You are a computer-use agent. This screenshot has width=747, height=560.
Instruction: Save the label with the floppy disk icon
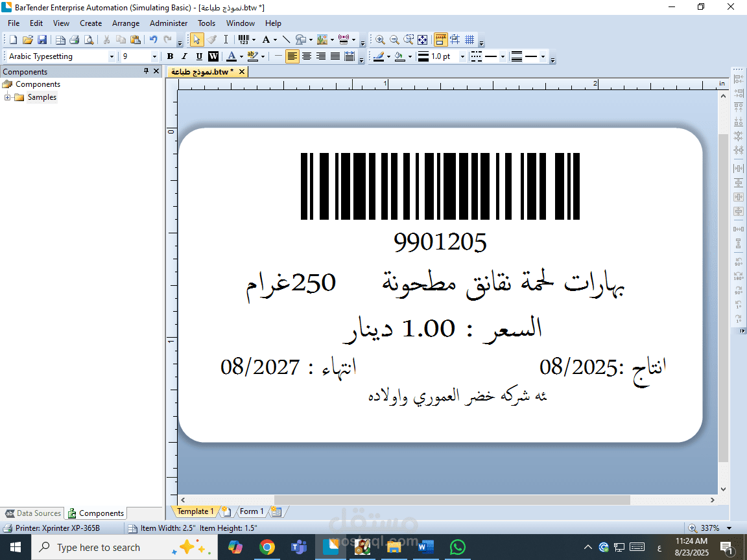pos(42,40)
